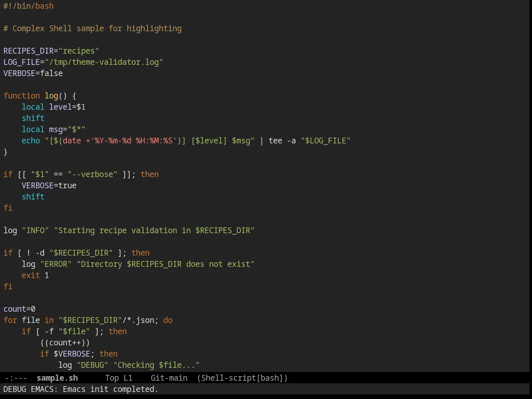
Task: Click the "Checking $file..." string
Action: point(157,365)
